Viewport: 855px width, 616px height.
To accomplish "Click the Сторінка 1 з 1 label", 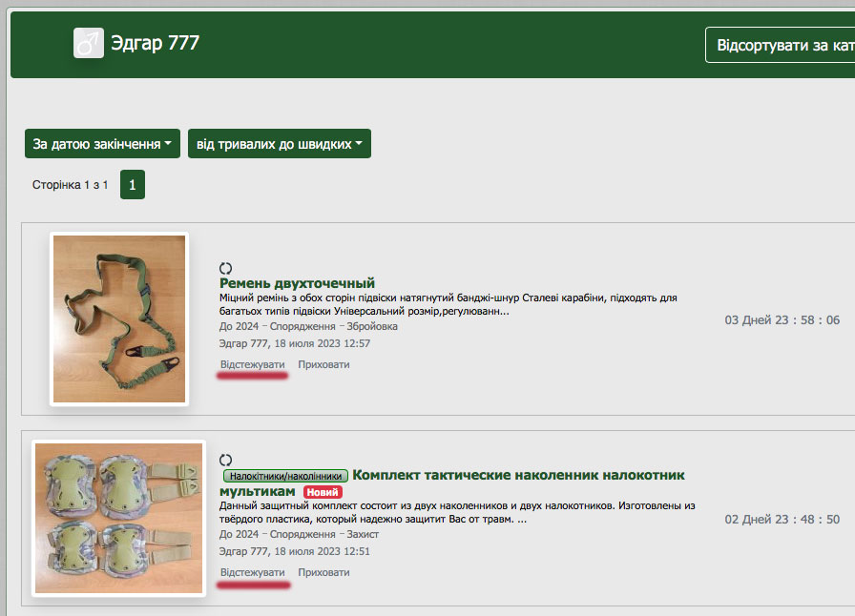I will point(70,185).
